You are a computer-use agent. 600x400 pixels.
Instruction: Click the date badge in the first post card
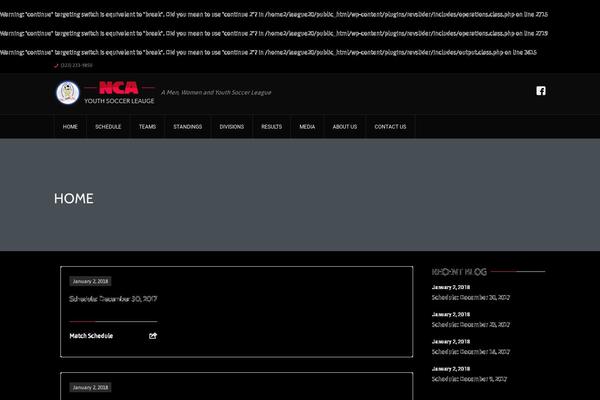90,281
